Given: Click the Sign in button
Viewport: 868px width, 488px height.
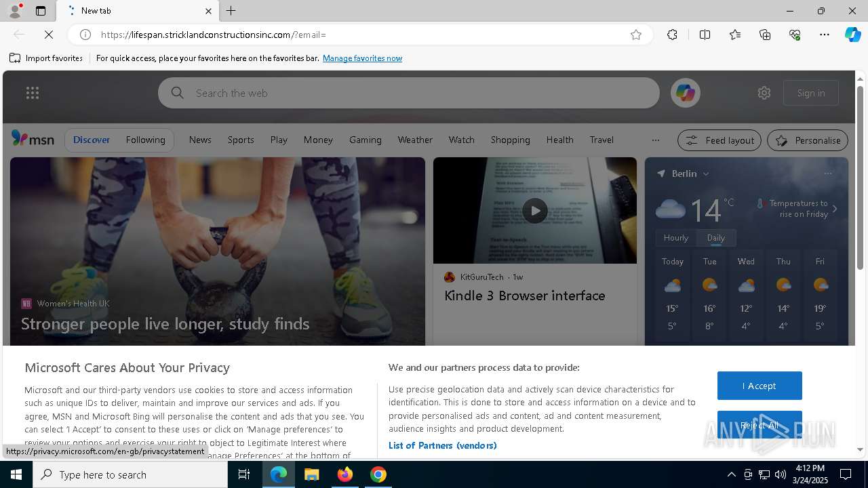Looking at the screenshot, I should coord(811,93).
